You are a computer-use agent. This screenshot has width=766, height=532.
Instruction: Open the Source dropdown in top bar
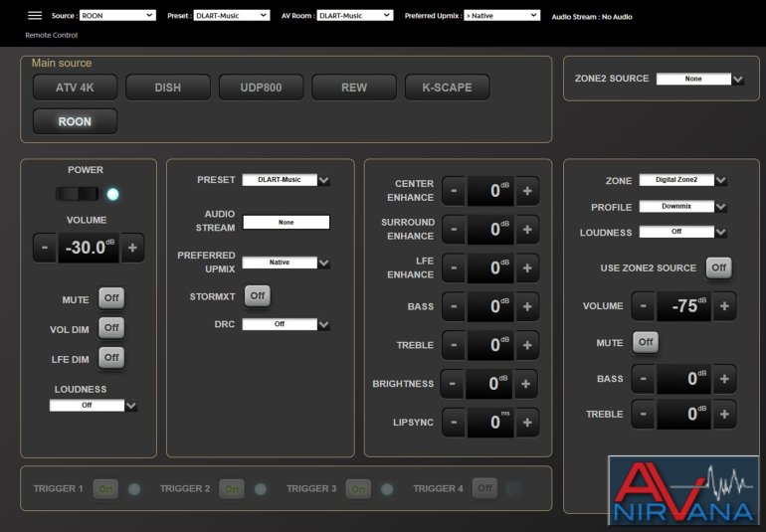point(116,16)
